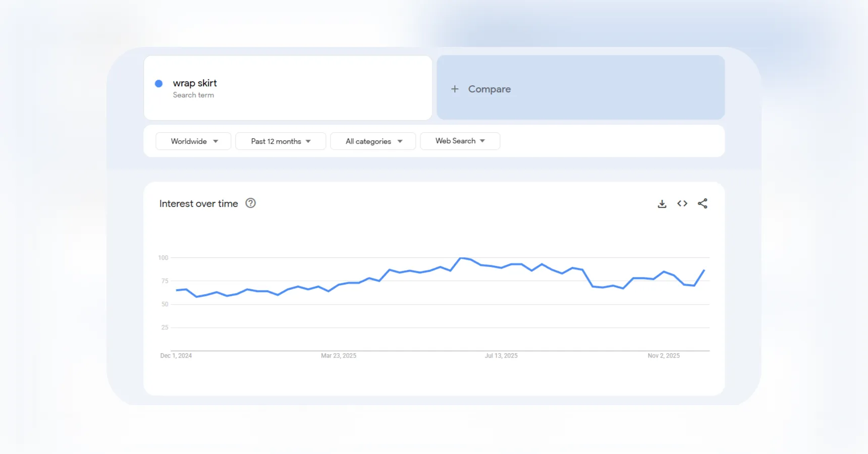Viewport: 868px width, 454px height.
Task: Click the Dec 1, 2024 axis label
Action: coord(176,355)
